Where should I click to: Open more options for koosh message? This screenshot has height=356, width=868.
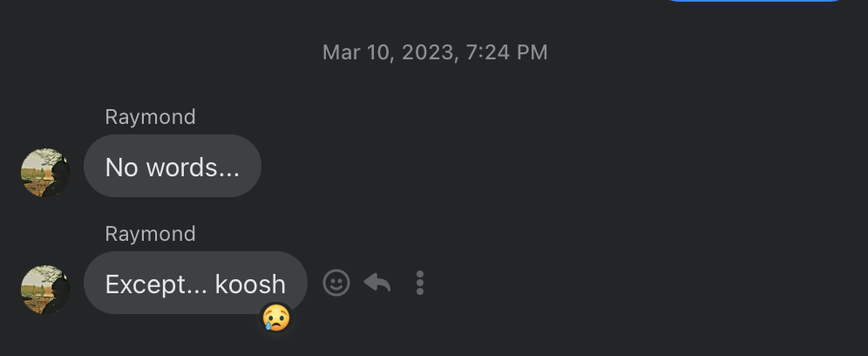click(420, 283)
